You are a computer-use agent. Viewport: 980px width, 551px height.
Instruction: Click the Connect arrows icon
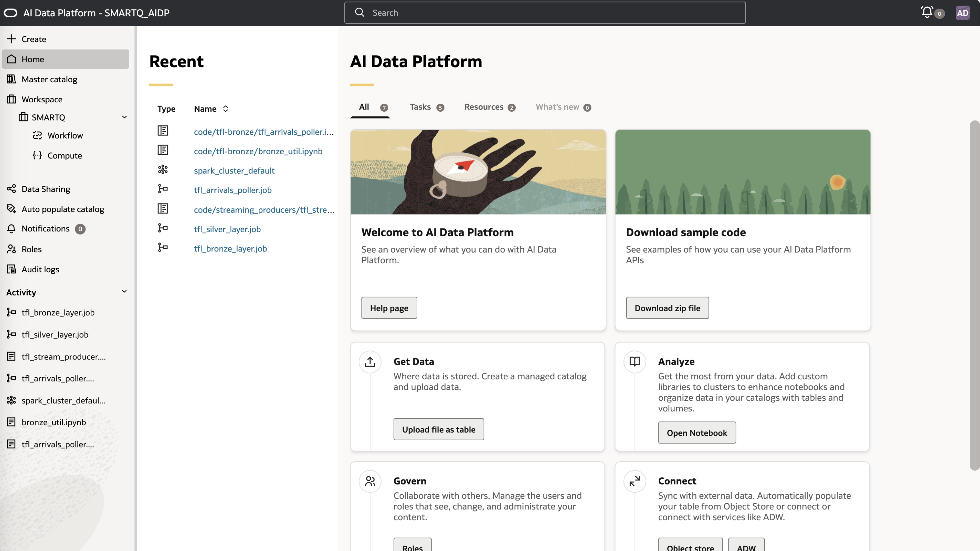pyautogui.click(x=635, y=481)
